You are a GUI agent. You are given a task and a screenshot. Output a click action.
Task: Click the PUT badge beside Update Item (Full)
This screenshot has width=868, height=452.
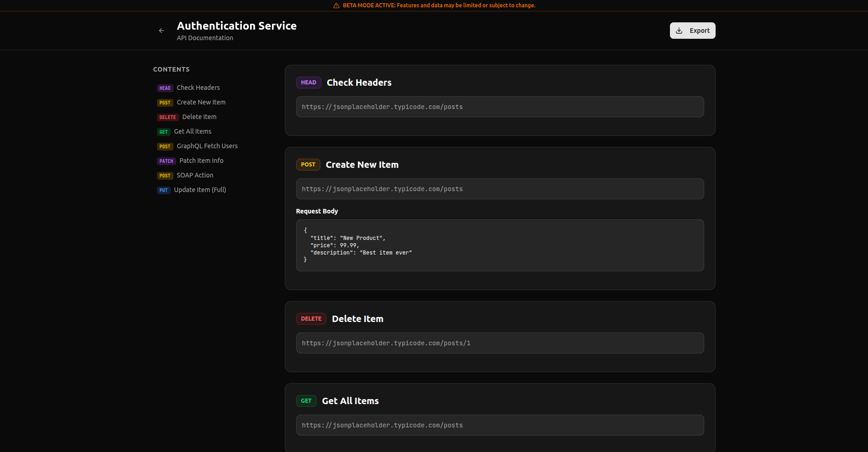pos(163,190)
